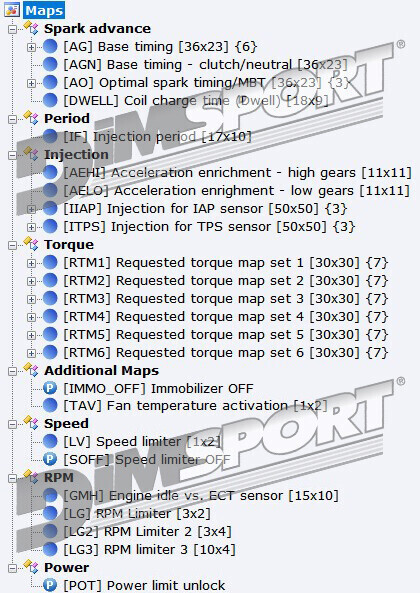Click blue map icon of [RTM6]
The image size is (420, 593).
pyautogui.click(x=50, y=352)
